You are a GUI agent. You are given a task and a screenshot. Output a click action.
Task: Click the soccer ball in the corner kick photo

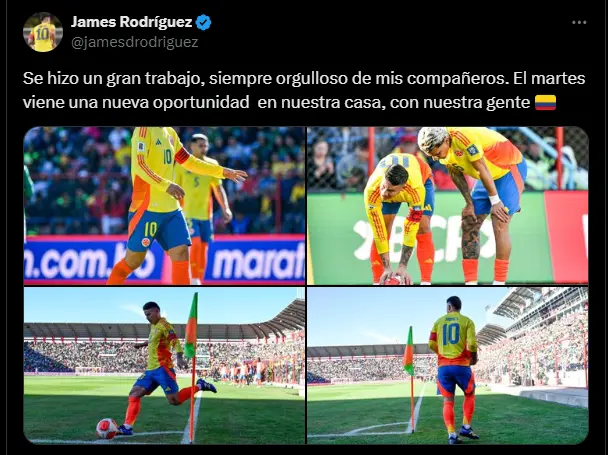coord(107,429)
